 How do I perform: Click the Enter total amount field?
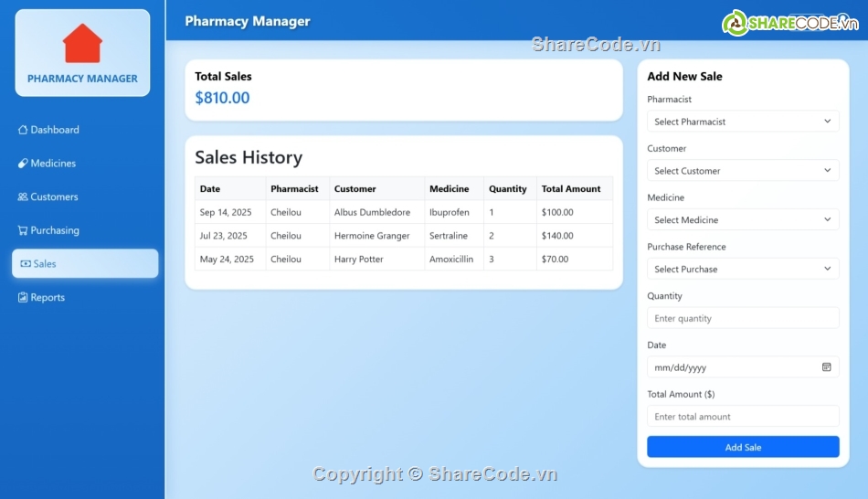tap(742, 417)
